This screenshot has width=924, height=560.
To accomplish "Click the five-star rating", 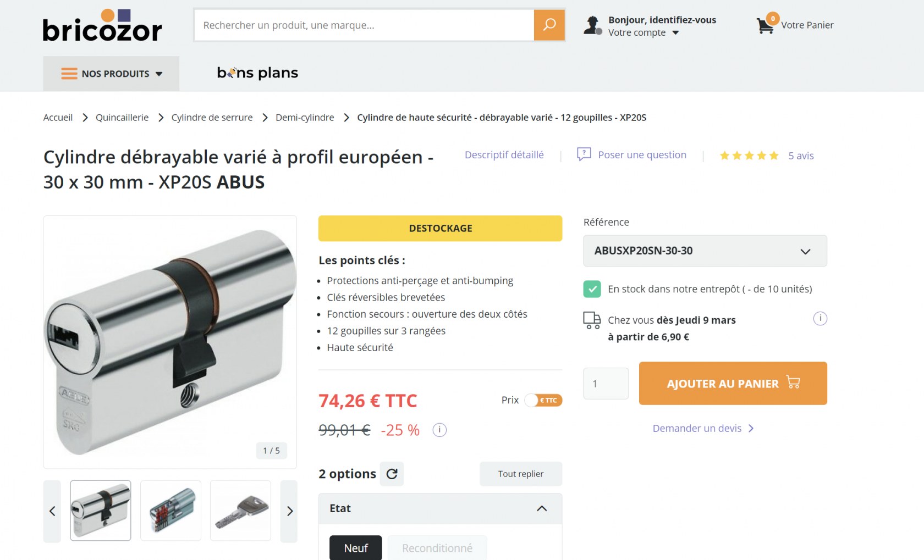I will pyautogui.click(x=749, y=156).
